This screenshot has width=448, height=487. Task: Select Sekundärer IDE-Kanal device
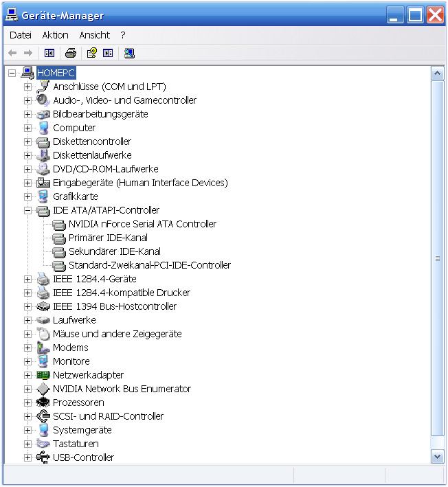[115, 251]
